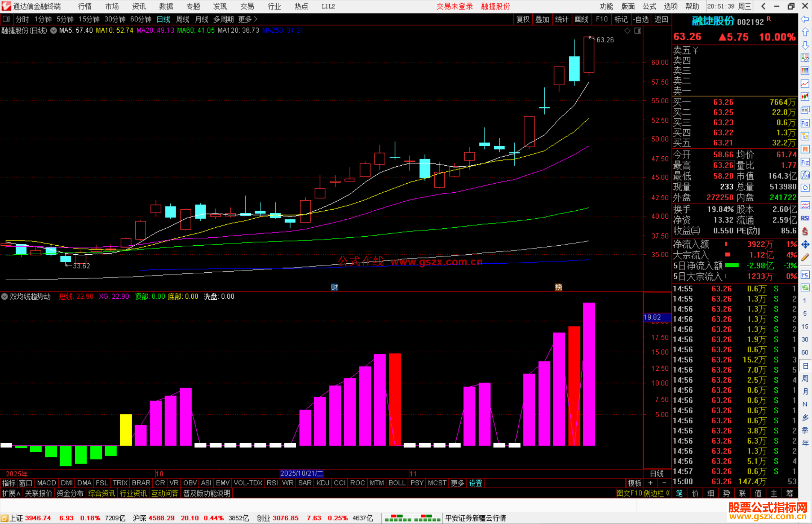Expand the 更多 periods chevron
Image resolution: width=812 pixels, height=524 pixels.
(x=256, y=19)
